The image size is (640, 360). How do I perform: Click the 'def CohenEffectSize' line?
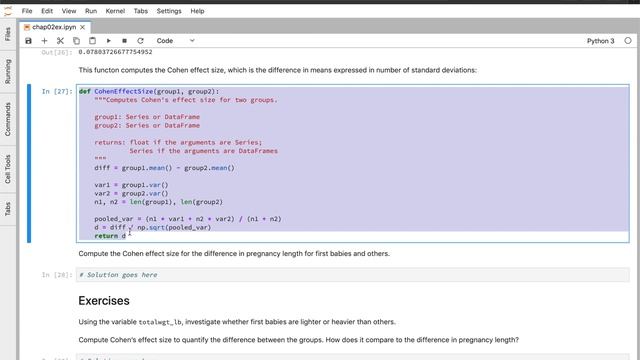pos(149,91)
